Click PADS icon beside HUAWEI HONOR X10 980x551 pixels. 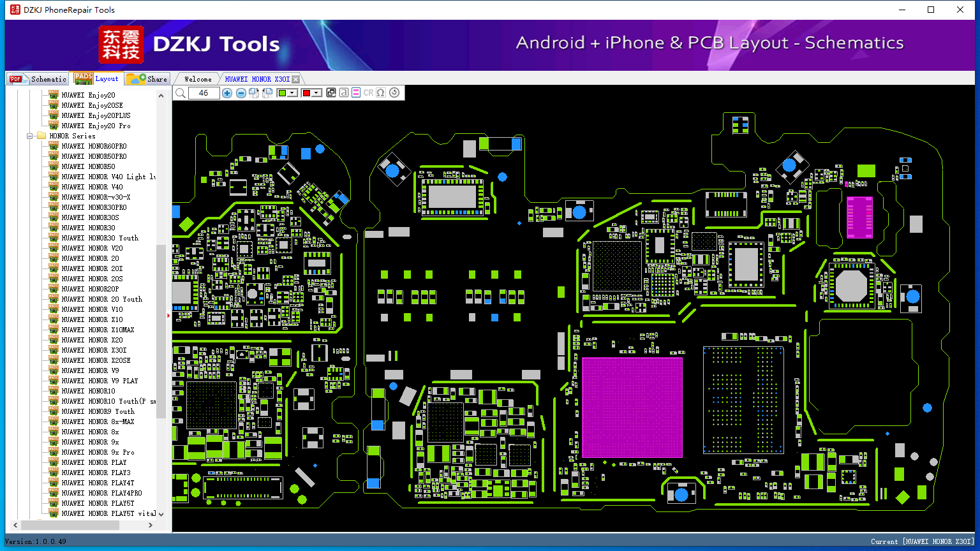pos(54,320)
